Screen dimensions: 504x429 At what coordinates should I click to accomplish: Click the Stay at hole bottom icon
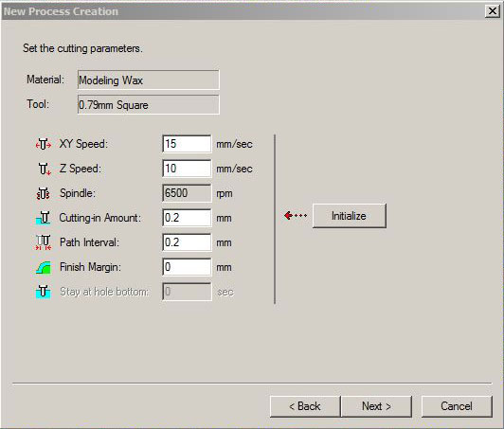(43, 292)
